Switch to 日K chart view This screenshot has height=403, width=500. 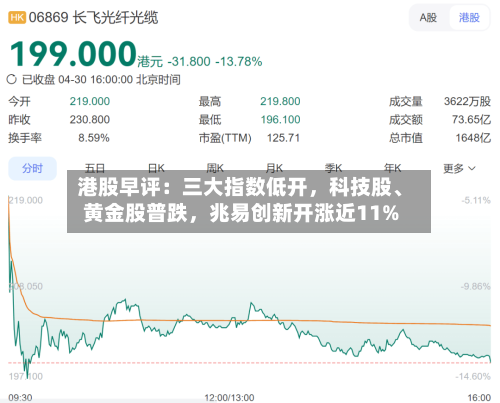coord(156,168)
